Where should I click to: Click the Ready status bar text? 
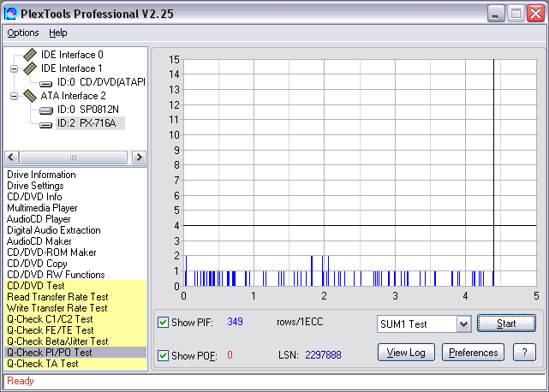[21, 381]
